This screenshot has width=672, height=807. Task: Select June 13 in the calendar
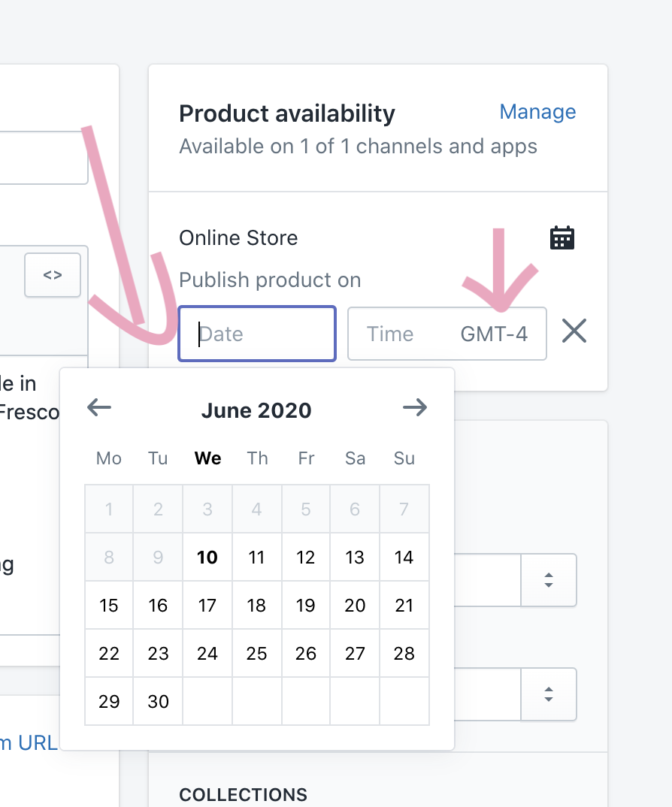355,557
